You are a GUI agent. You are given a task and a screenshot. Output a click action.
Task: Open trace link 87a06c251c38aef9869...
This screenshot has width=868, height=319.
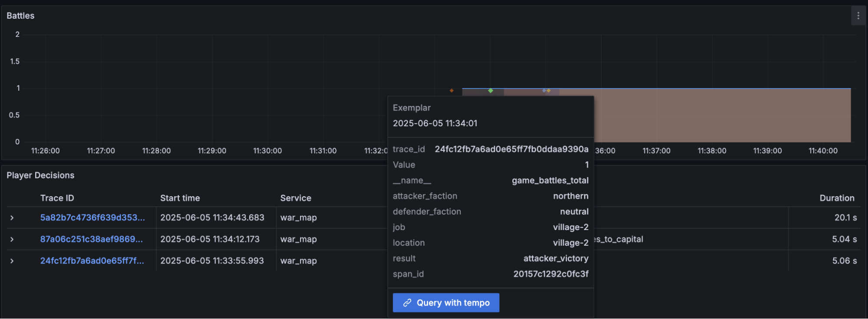[91, 239]
